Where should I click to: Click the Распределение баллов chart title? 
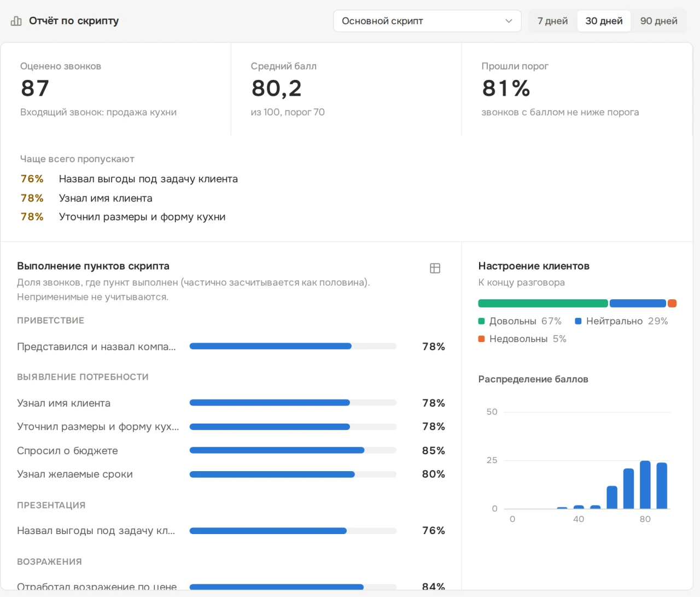[x=533, y=379]
